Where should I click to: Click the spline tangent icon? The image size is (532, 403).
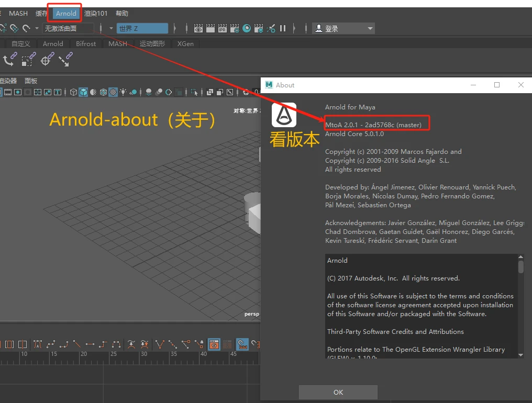coord(51,344)
